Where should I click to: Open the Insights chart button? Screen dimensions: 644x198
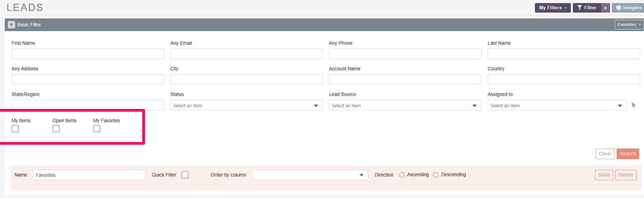pos(629,8)
